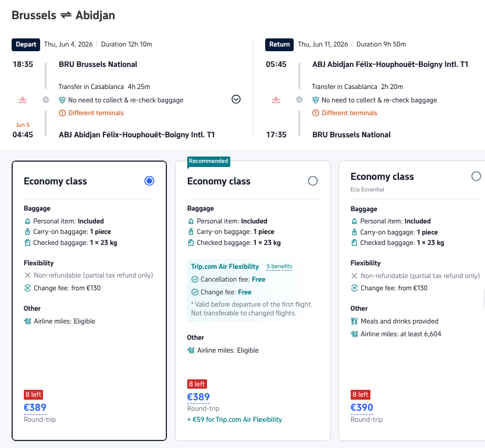The image size is (485, 448).
Task: Expand the €390 Eco Essential price breakdown
Action: [x=362, y=407]
